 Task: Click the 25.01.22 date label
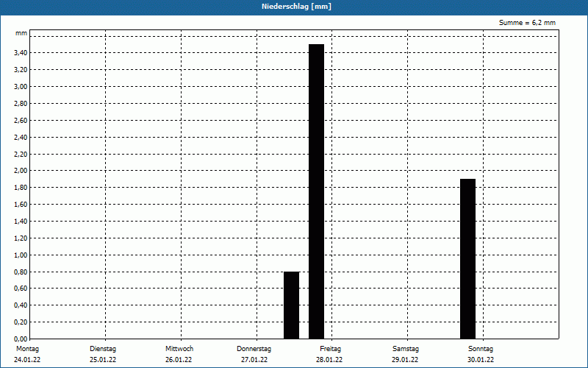tap(103, 360)
